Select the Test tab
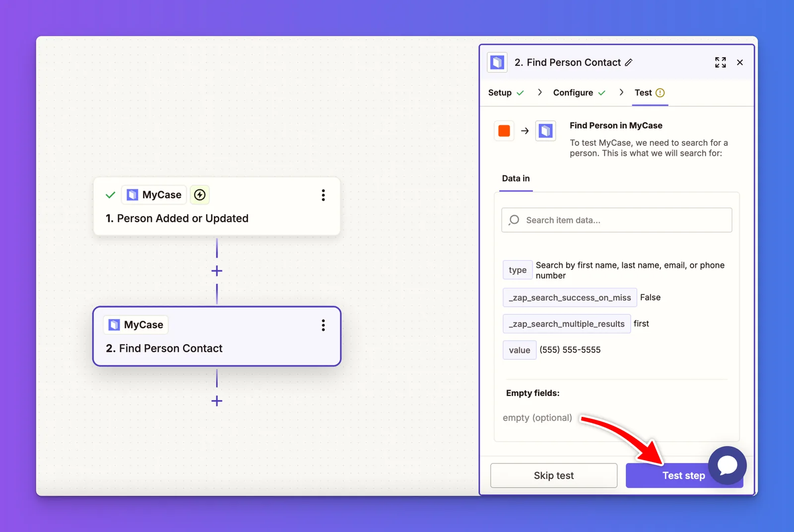 [x=650, y=93]
